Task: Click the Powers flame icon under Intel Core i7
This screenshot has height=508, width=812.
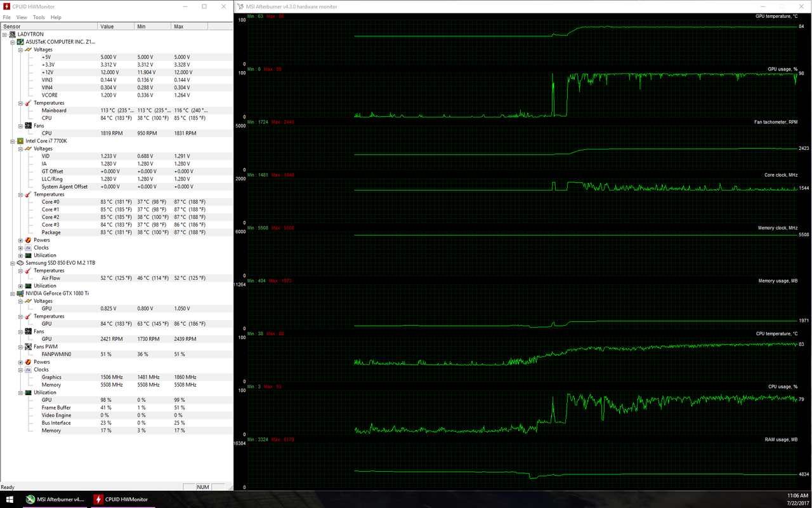Action: (x=28, y=240)
